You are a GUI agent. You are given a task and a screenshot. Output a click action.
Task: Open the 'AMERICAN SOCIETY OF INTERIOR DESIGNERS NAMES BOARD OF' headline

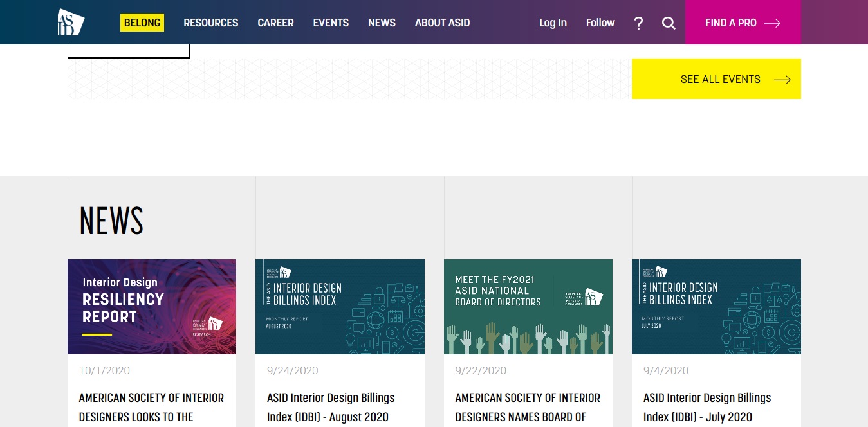528,408
